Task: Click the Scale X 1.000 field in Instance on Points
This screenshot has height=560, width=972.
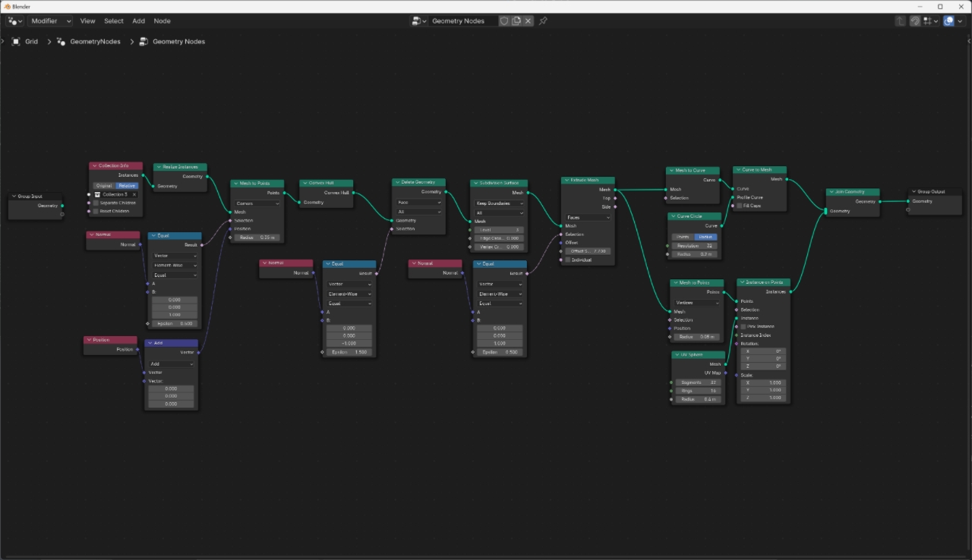Action: click(x=764, y=382)
